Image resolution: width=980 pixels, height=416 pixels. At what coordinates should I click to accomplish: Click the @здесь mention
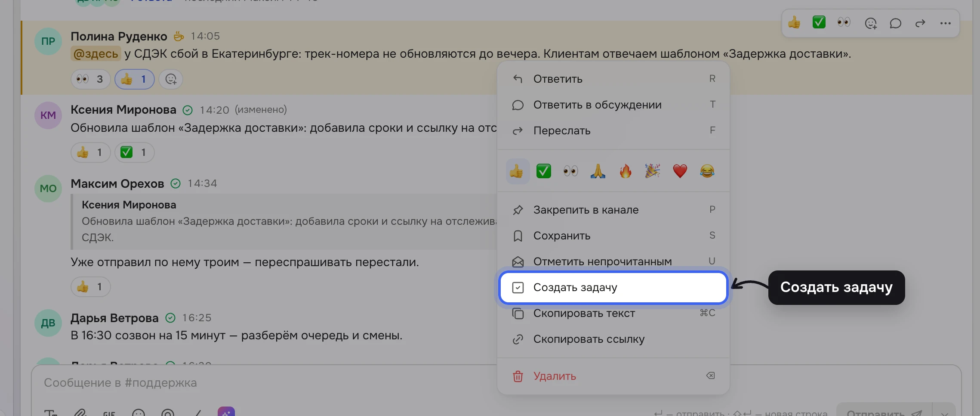click(96, 54)
